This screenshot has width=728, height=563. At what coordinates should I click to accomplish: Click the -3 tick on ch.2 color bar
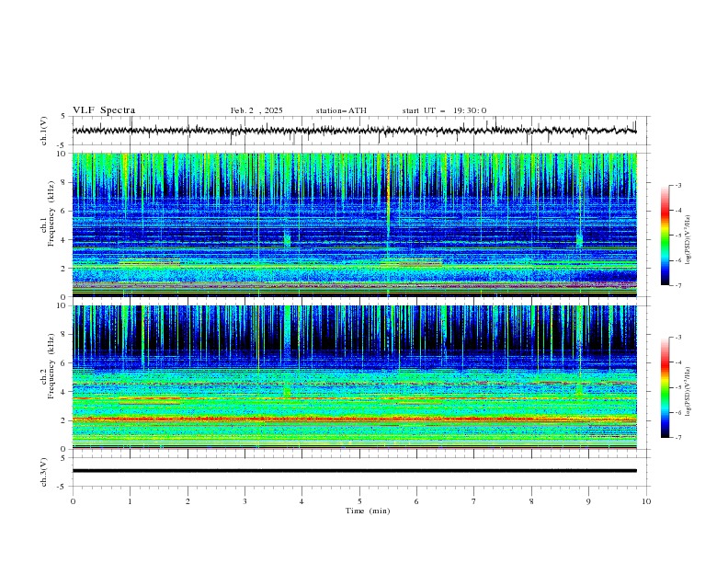point(678,338)
